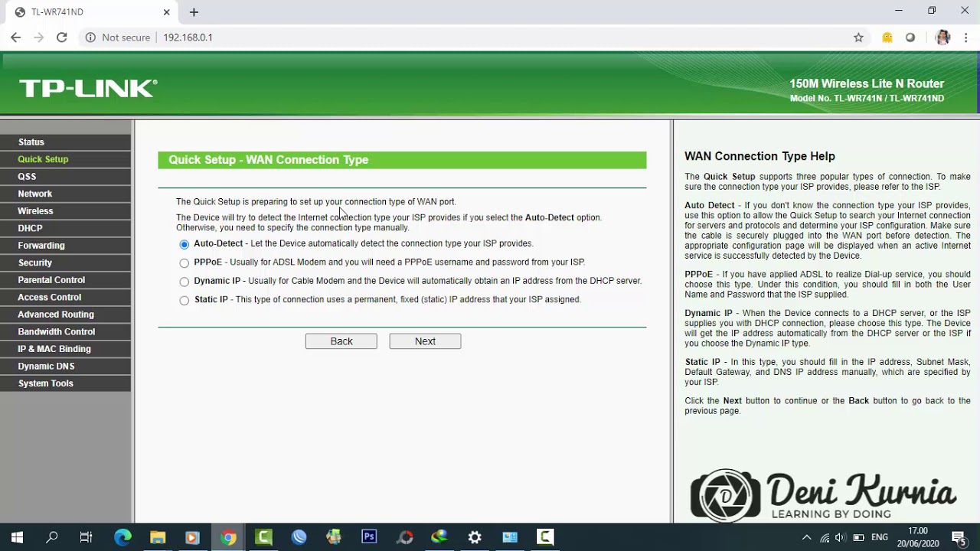Open the Quick Setup menu item
Viewport: 980px width, 551px height.
coord(66,159)
